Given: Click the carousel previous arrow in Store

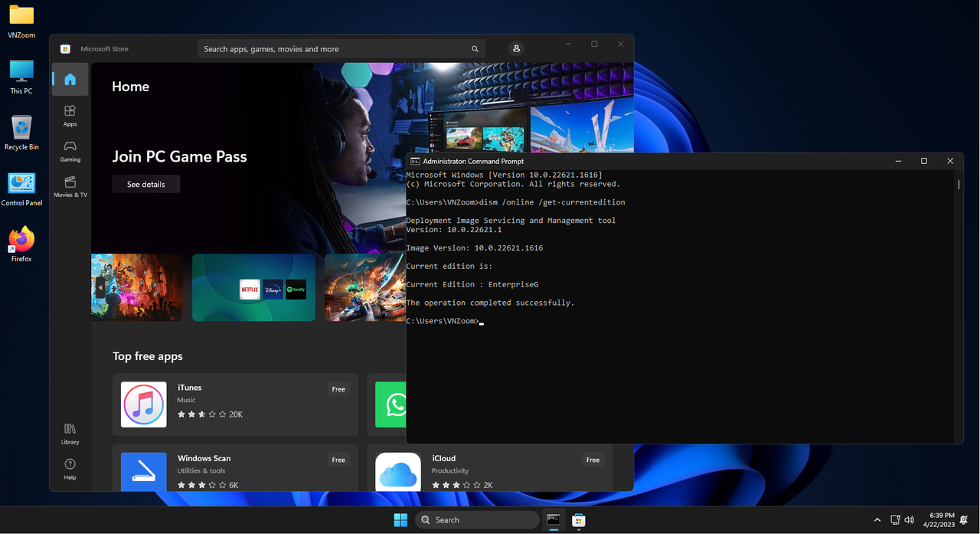Looking at the screenshot, I should click(100, 287).
